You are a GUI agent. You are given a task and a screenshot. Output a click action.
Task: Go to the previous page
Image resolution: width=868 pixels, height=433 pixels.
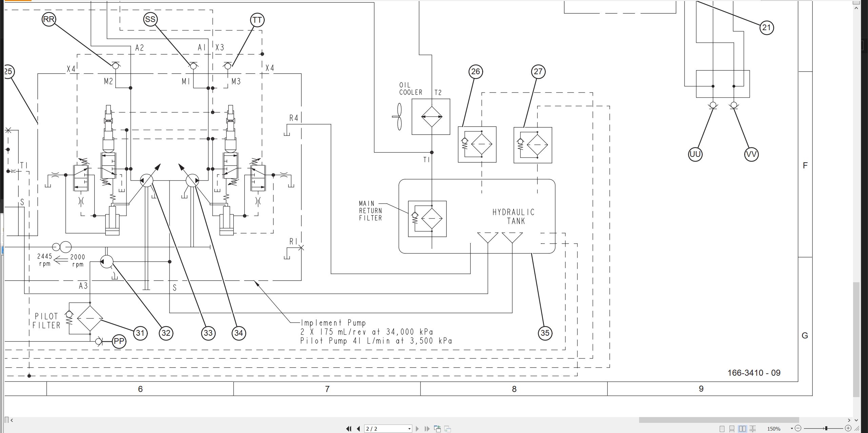[x=358, y=429]
